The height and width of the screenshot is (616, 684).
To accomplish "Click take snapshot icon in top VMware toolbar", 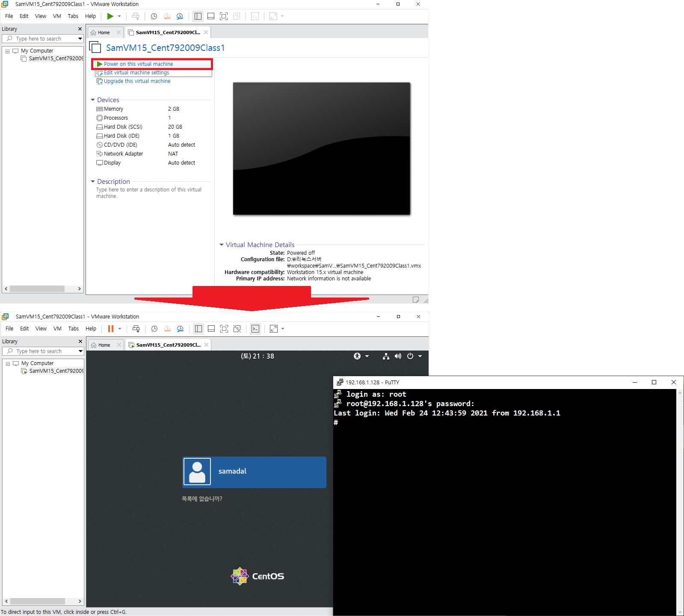I will 154,16.
